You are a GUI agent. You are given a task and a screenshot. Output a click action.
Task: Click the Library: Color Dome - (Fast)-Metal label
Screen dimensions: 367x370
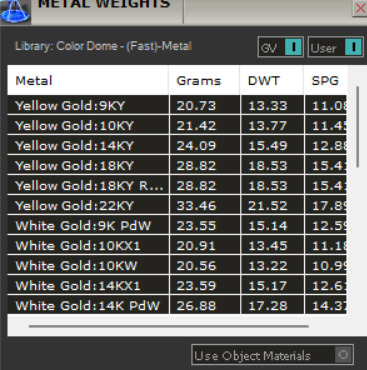(103, 46)
